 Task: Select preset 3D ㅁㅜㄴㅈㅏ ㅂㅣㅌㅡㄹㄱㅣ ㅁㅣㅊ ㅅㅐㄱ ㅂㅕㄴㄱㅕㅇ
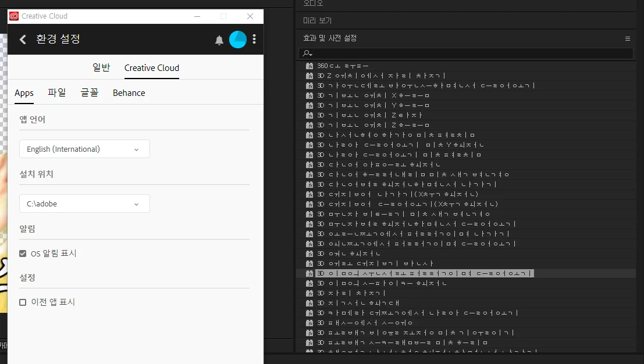point(403,214)
